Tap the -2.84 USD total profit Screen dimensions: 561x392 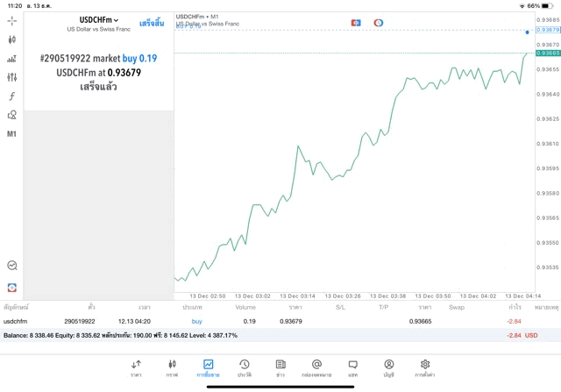(x=522, y=336)
